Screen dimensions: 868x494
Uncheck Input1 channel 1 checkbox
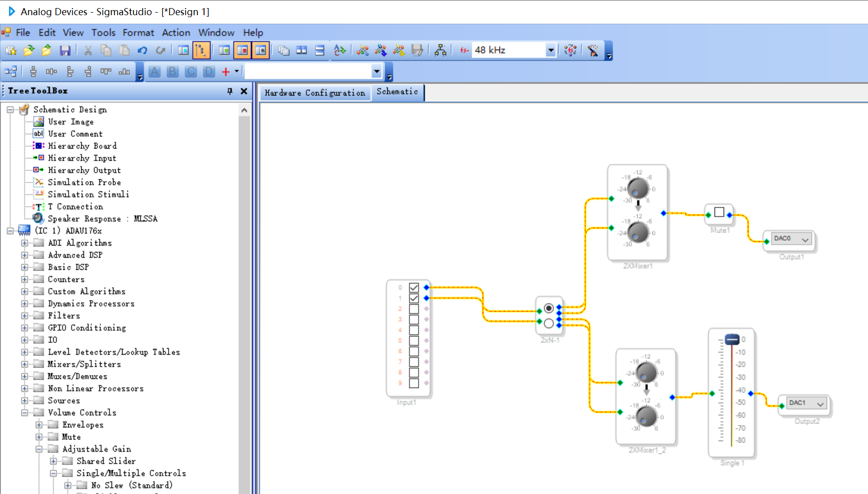pyautogui.click(x=414, y=298)
